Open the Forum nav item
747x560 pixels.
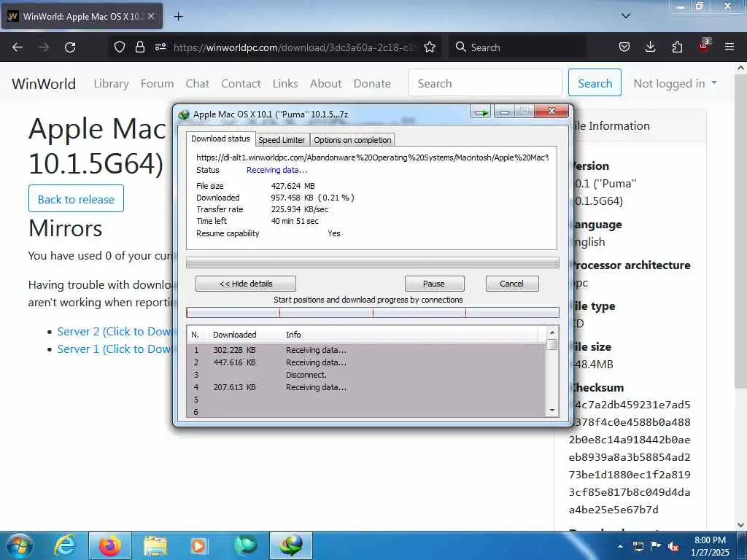pos(158,84)
